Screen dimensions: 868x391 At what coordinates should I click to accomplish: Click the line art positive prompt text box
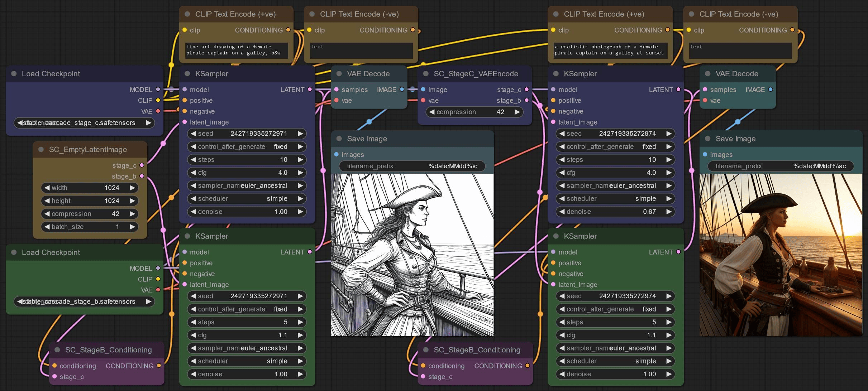click(x=236, y=50)
